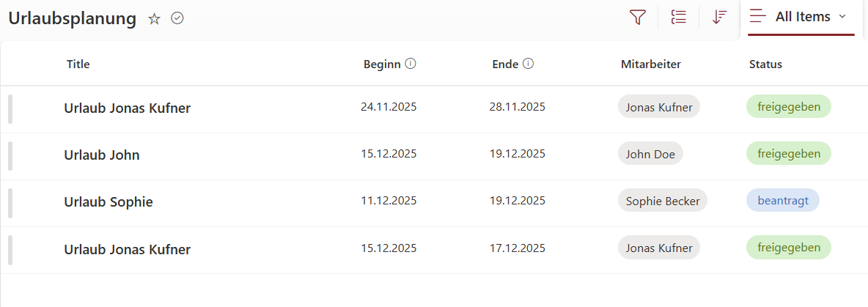
Task: Click the info icon next to Beginn
Action: pos(411,64)
